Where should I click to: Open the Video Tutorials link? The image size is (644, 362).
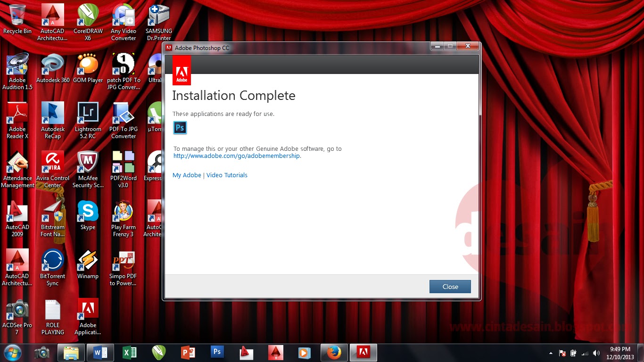click(x=227, y=175)
